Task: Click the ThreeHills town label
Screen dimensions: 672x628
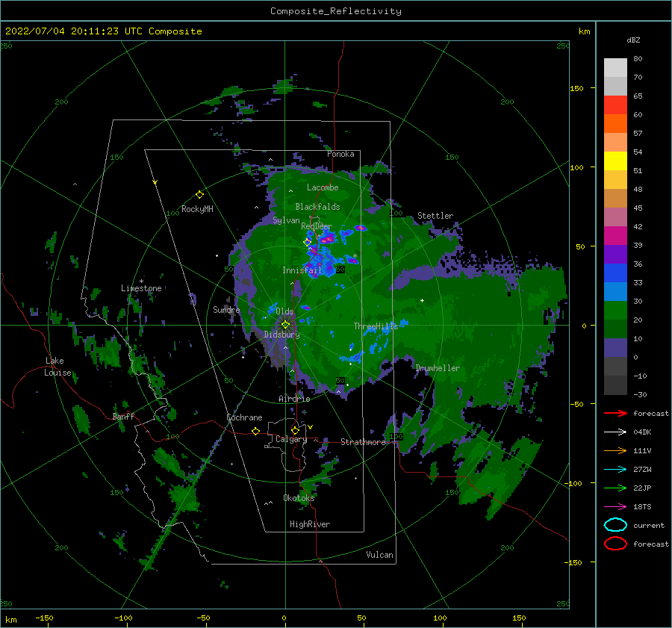Action: click(x=376, y=326)
